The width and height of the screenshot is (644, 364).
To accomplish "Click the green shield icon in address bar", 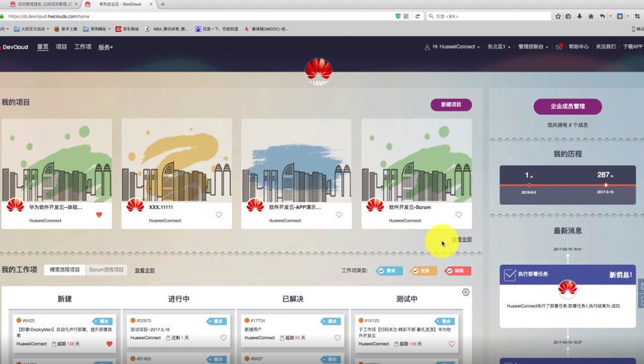I will coord(398,16).
